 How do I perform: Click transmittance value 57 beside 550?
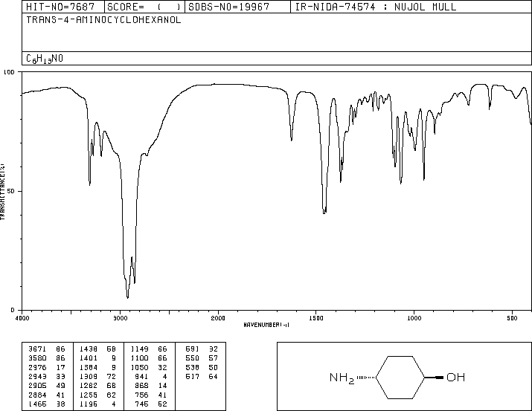coord(213,358)
